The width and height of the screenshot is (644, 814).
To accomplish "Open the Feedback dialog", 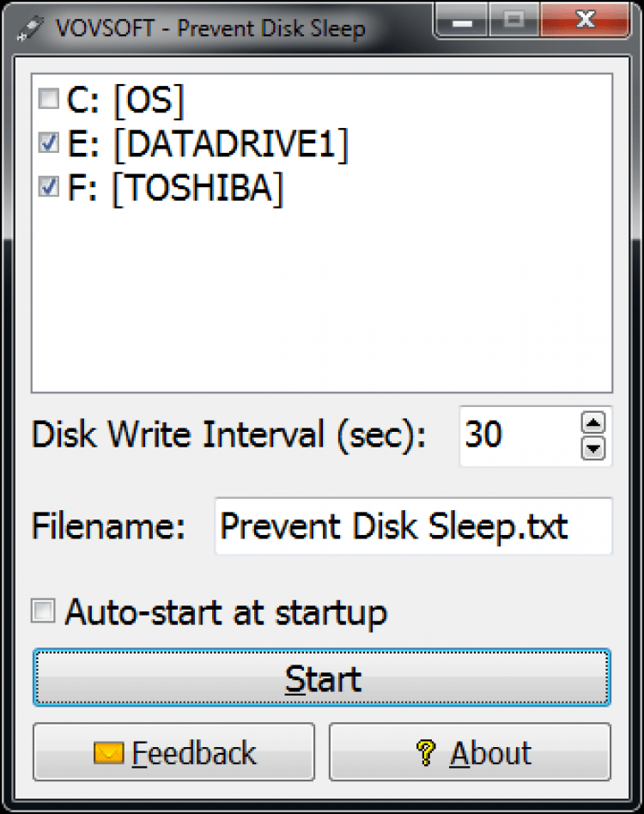I will click(x=173, y=752).
